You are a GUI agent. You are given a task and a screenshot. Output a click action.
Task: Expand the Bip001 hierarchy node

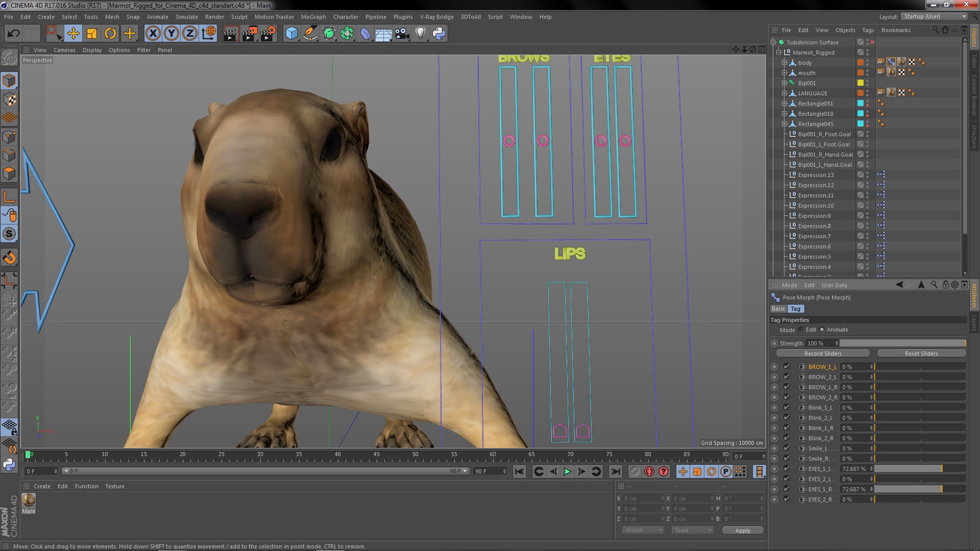point(785,83)
